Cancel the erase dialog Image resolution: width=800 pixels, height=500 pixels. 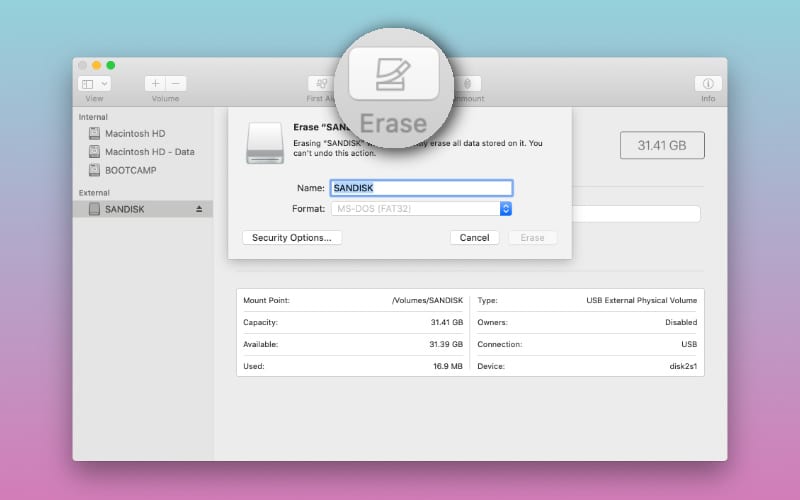coord(474,238)
